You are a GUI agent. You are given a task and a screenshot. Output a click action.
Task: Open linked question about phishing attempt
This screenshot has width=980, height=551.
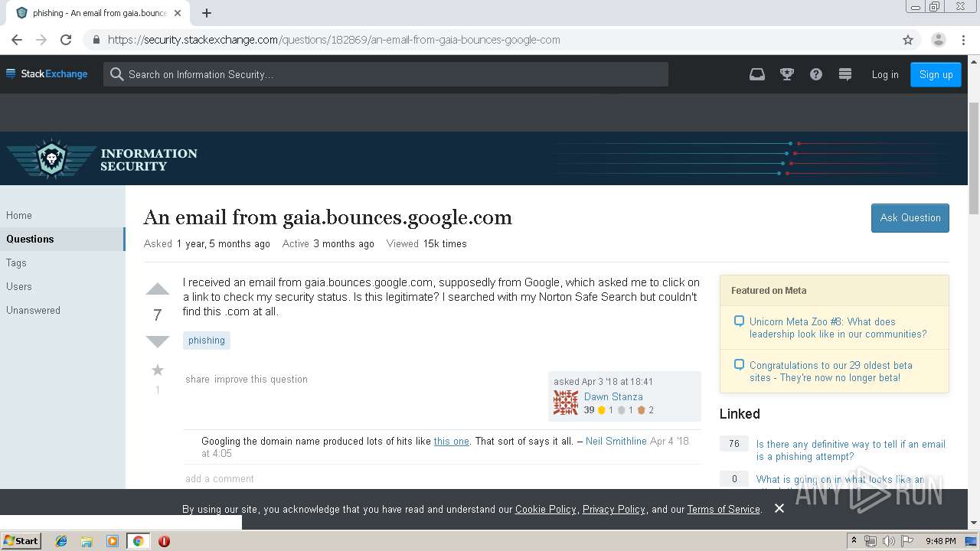coord(851,450)
